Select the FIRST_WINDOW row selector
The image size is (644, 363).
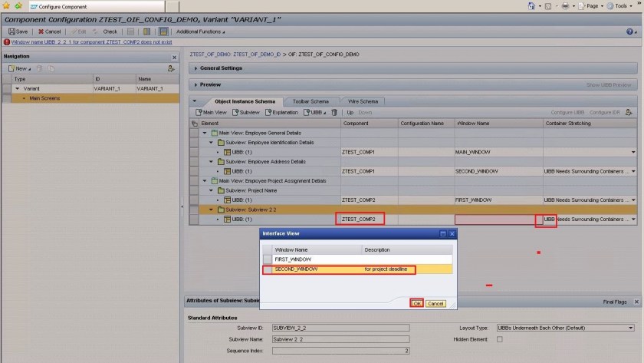(268, 259)
